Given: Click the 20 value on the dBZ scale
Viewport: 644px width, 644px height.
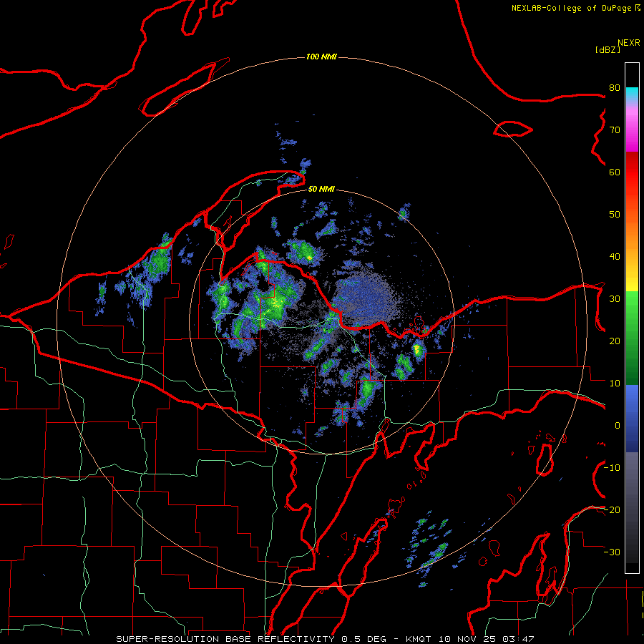Looking at the screenshot, I should [615, 341].
